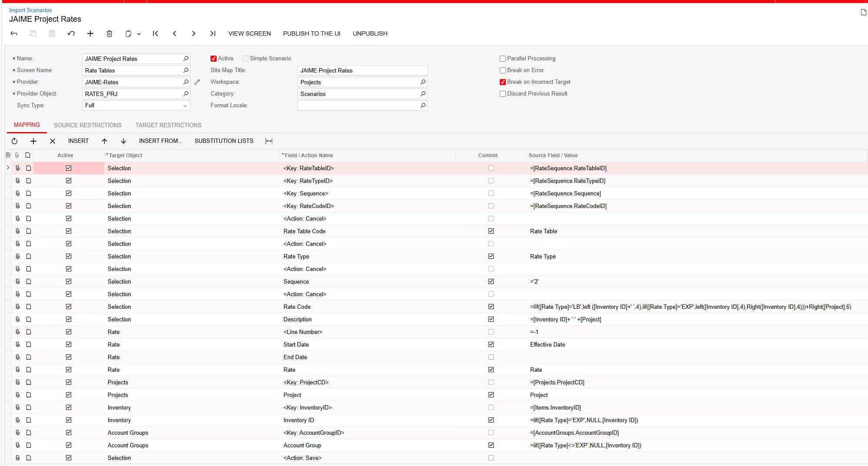Open the Provider lookup magnifier
The image size is (868, 466).
(x=186, y=82)
